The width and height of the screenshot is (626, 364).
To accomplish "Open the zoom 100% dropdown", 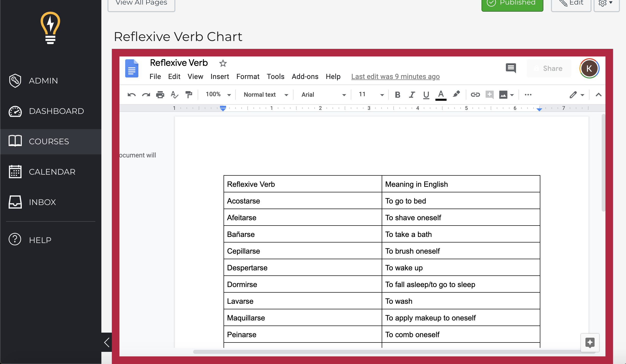I will point(218,95).
